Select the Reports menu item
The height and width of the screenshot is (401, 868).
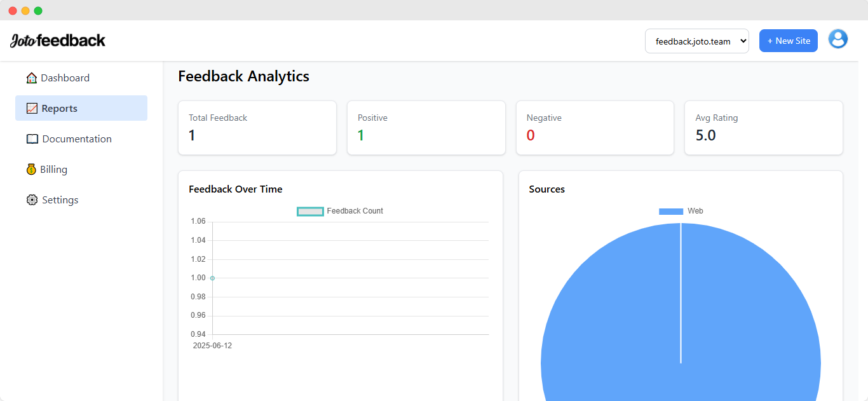click(x=81, y=108)
